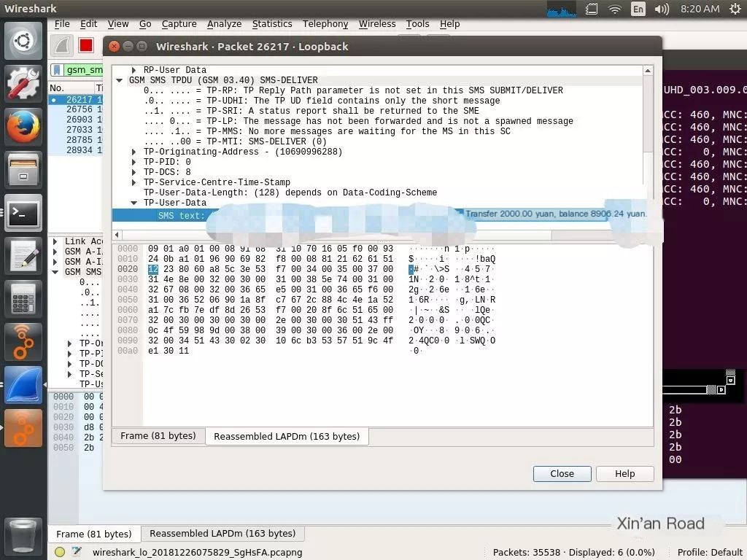Image resolution: width=747 pixels, height=560 pixels.
Task: Click TP-User-Data-Length: (128) row
Action: (290, 192)
